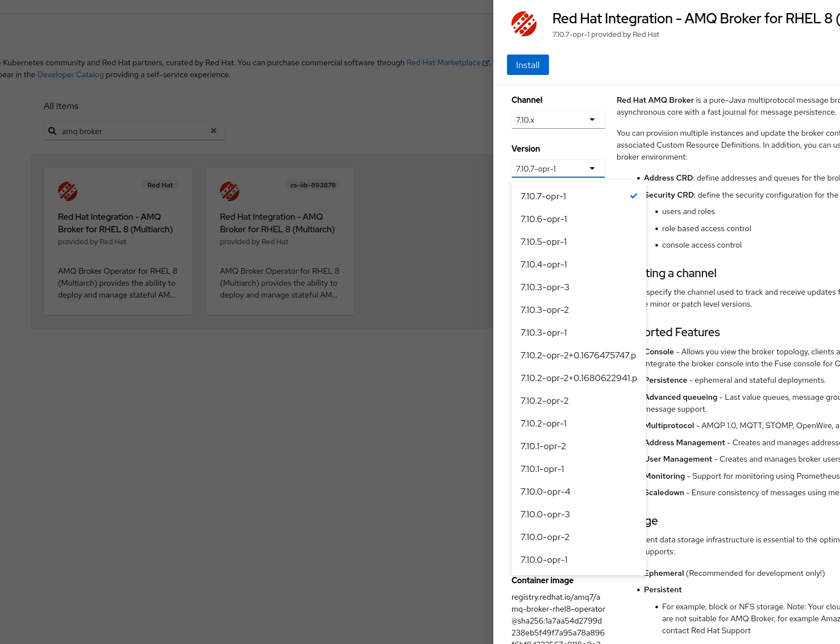This screenshot has width=840, height=644.
Task: Click the AMQ Broker logo in the details panel header
Action: click(x=524, y=24)
